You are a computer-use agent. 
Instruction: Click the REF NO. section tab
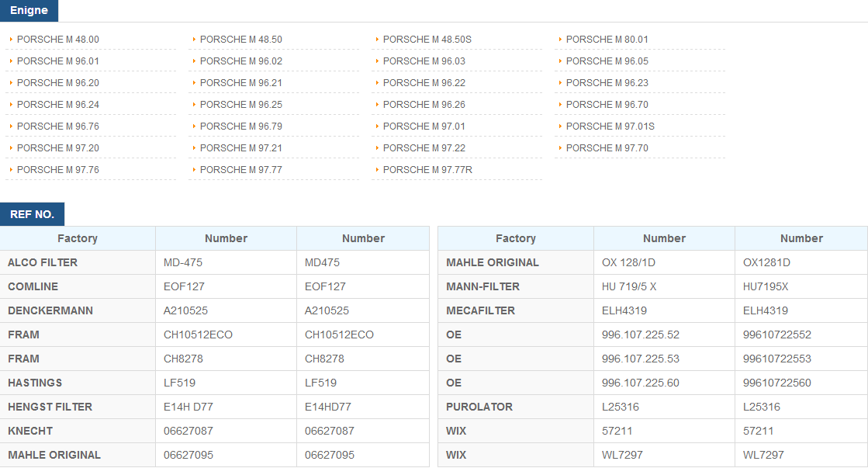32,214
